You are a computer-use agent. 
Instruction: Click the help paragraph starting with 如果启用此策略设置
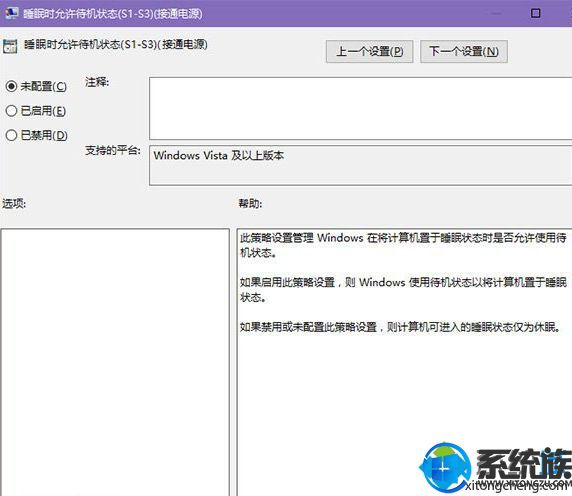coord(403,290)
